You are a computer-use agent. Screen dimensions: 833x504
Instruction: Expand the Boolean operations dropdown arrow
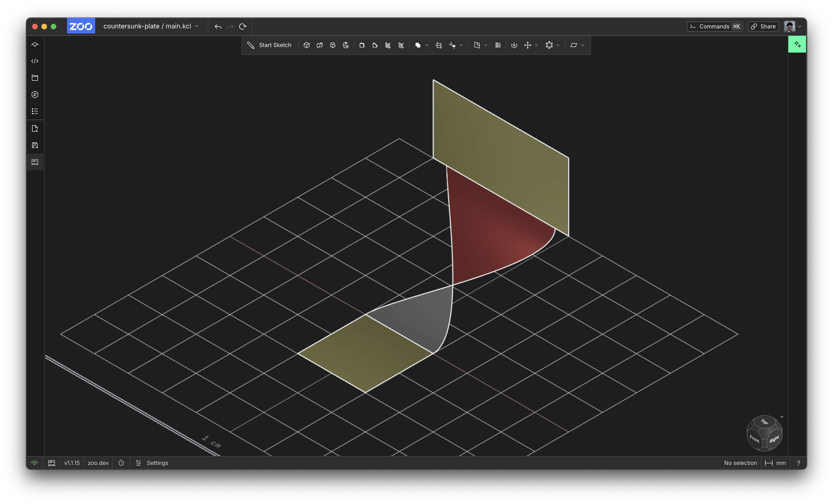click(427, 45)
